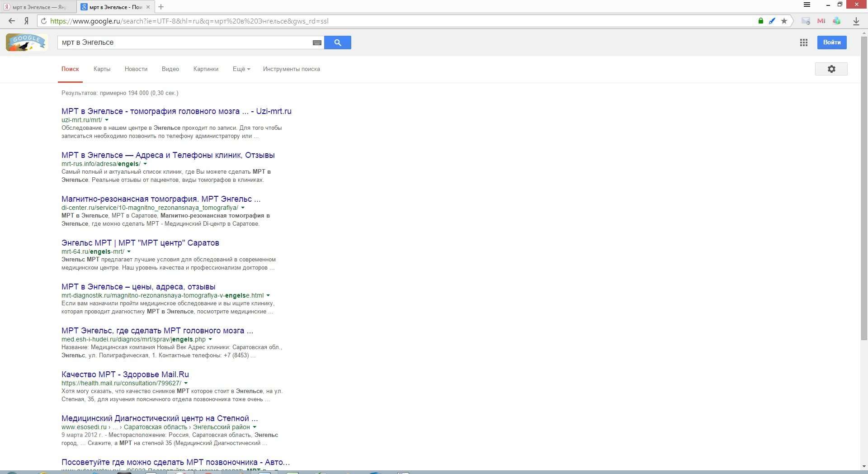Open result 'Посоветуйте где можно сделать МРТ позвоночника'

pos(175,462)
